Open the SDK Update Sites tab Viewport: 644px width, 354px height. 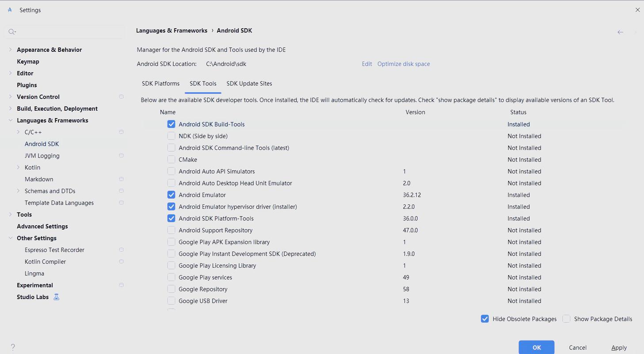tap(249, 84)
